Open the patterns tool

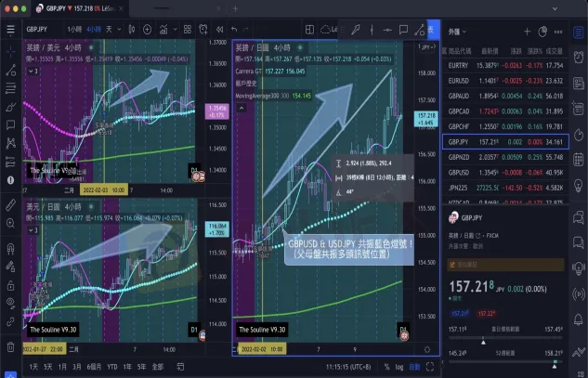pos(10,143)
